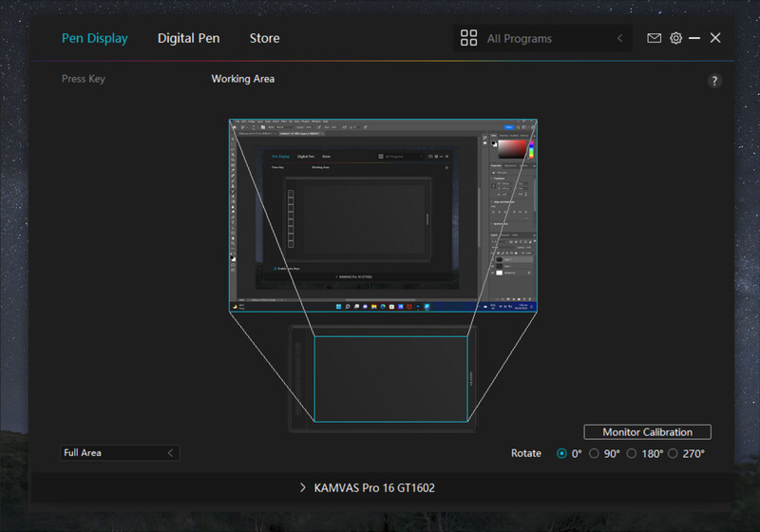Expand the KAMVAS Pro 16 GT1602 device list
Screen dimensions: 760x532
click(302, 487)
